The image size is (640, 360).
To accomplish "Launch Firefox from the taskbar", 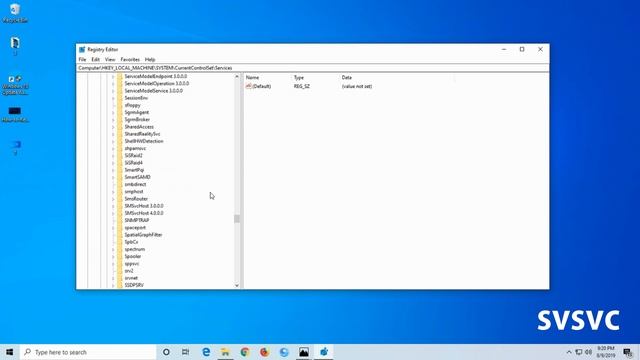I will (264, 352).
